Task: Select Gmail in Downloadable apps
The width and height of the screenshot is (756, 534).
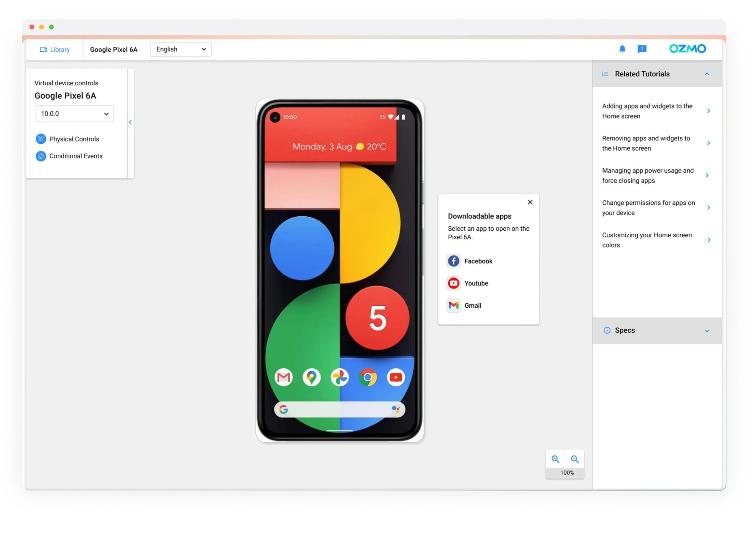Action: pyautogui.click(x=464, y=305)
